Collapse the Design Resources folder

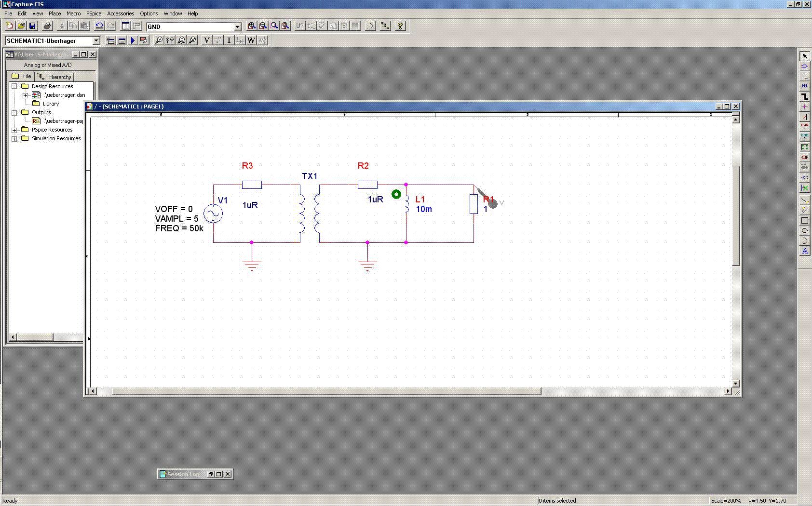click(x=14, y=86)
